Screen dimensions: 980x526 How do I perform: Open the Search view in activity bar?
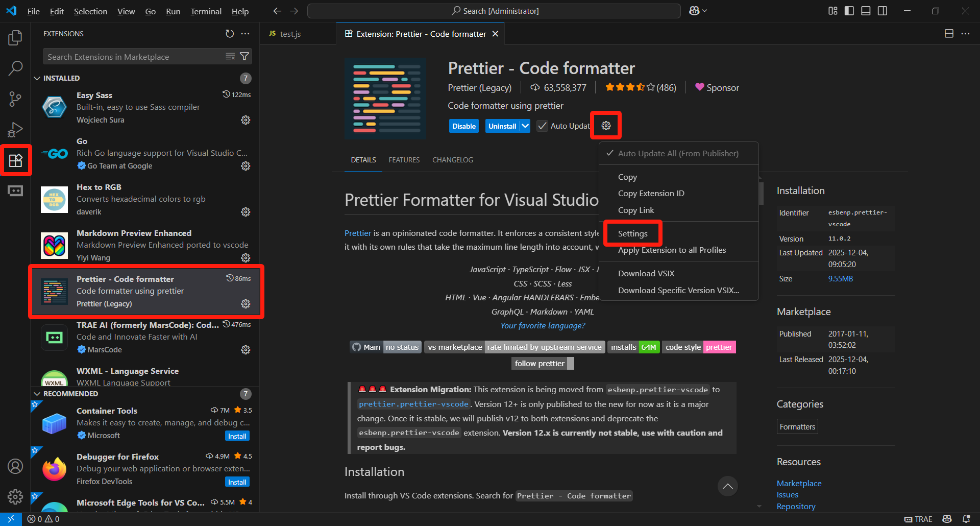pyautogui.click(x=15, y=68)
